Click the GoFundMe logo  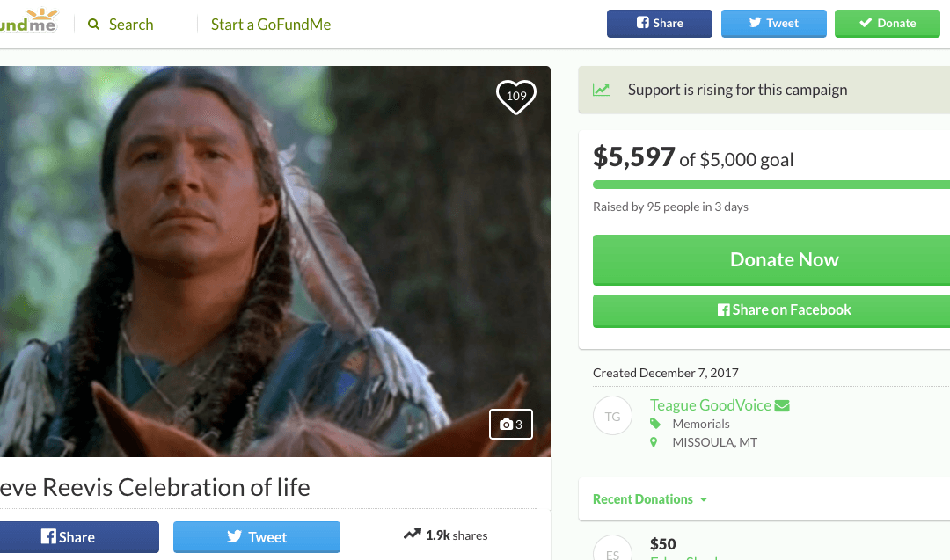pos(28,20)
